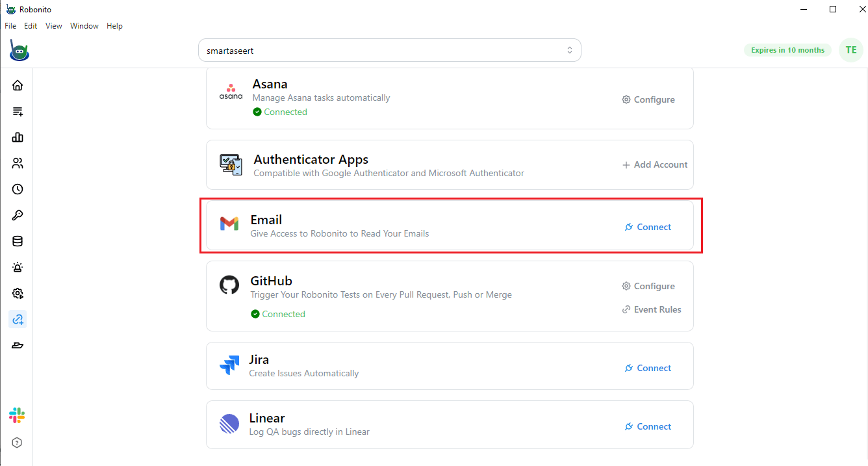Image resolution: width=868 pixels, height=466 pixels.
Task: Click the add-list icon in sidebar
Action: pos(18,112)
